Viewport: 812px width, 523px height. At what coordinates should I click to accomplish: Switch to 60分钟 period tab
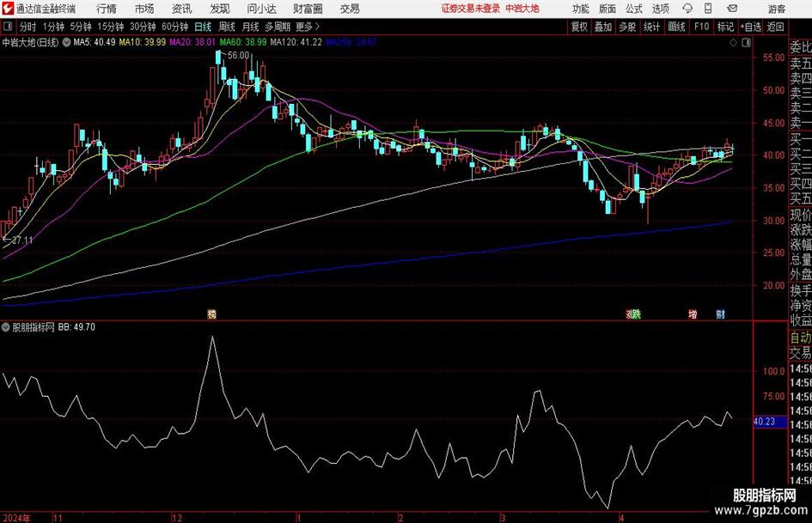click(174, 27)
